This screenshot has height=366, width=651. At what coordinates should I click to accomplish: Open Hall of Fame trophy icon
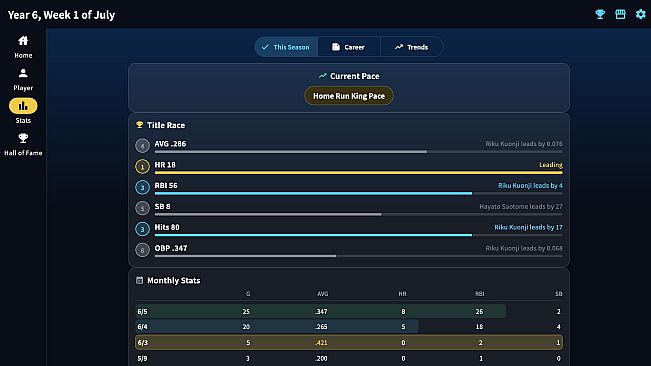coord(23,138)
